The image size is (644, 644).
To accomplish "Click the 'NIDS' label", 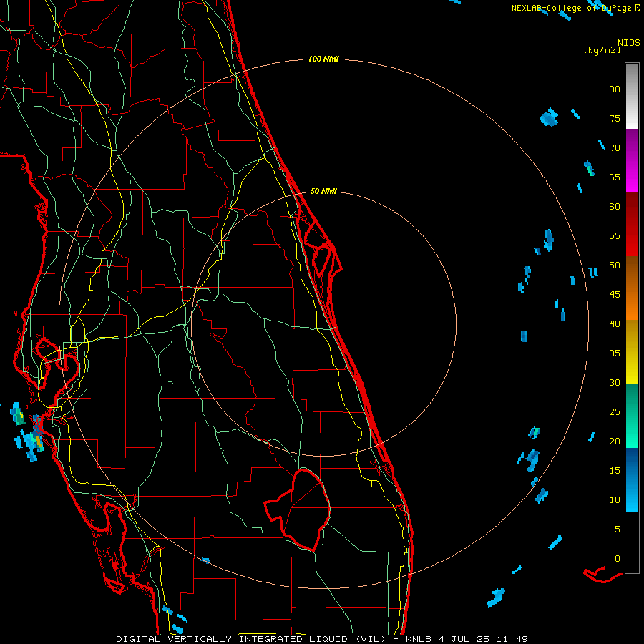I will click(629, 43).
